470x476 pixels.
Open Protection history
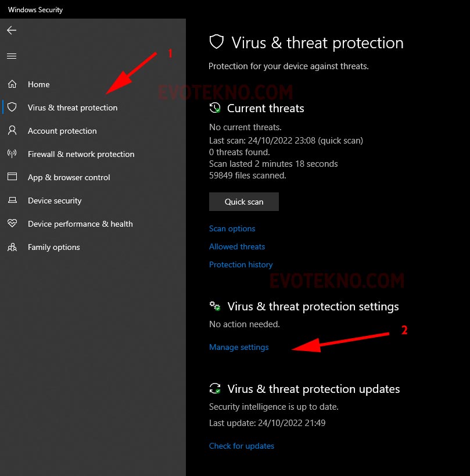click(241, 264)
